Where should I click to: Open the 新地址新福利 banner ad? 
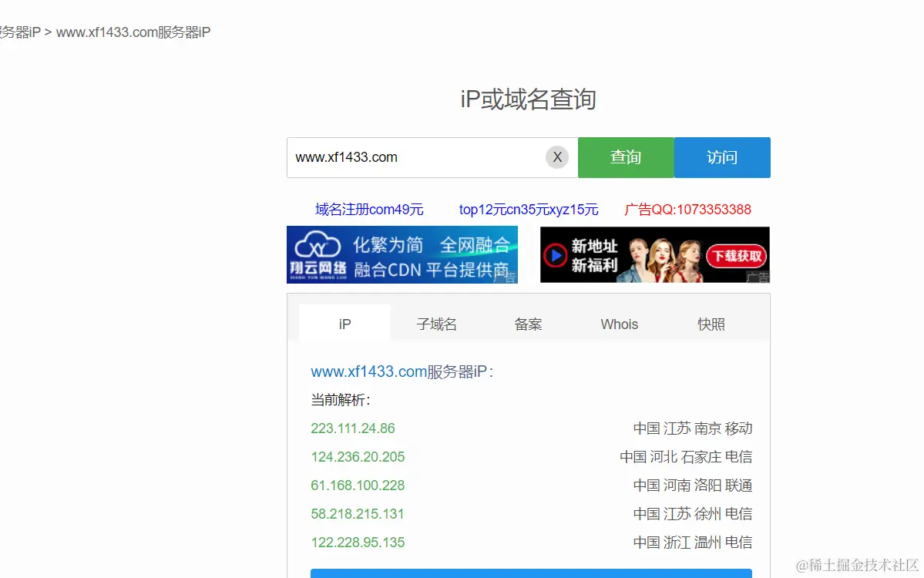pos(655,254)
